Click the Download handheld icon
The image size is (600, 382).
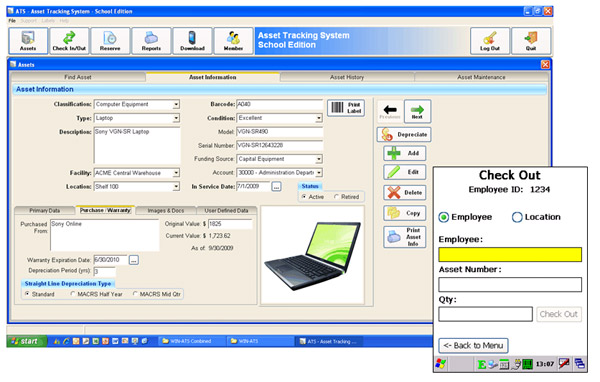(x=192, y=41)
